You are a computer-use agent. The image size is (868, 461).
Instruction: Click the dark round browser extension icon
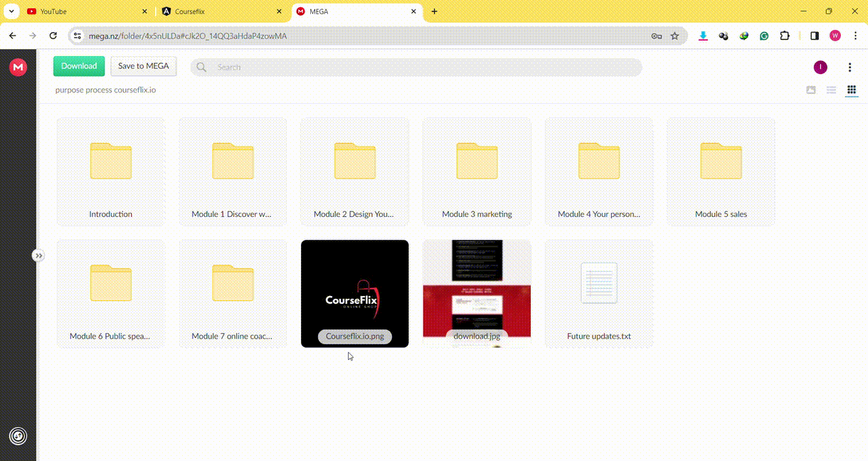tap(724, 36)
